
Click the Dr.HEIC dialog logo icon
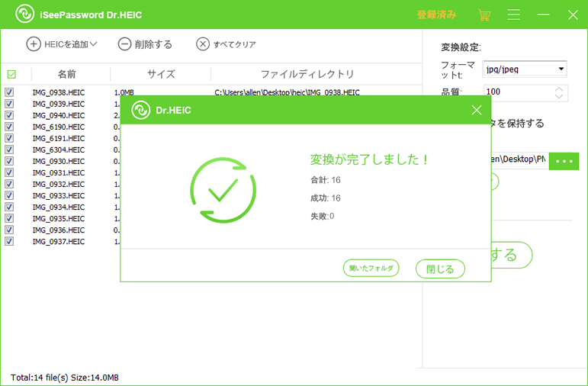(x=140, y=111)
